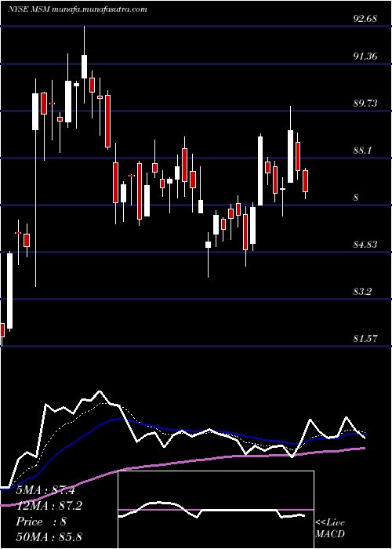This screenshot has width=392, height=549.
Task: Click the white MACD line in inset panel
Action: (x=212, y=511)
